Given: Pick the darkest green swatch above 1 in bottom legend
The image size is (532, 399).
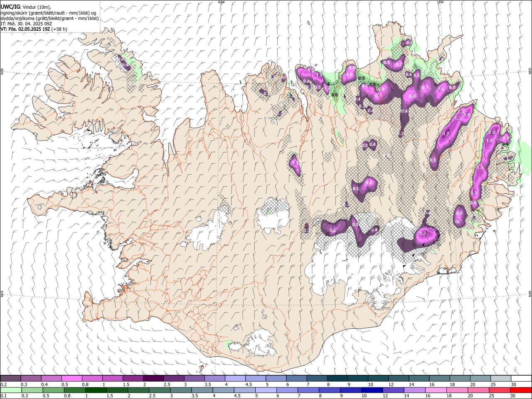Looking at the screenshot, I should click(x=96, y=390).
